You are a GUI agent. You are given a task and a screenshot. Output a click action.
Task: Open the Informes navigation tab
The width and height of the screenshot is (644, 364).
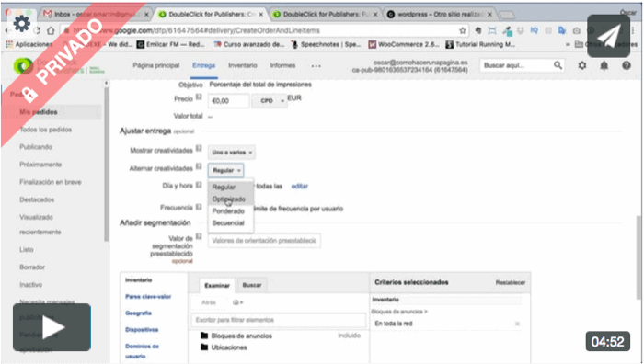click(x=282, y=65)
